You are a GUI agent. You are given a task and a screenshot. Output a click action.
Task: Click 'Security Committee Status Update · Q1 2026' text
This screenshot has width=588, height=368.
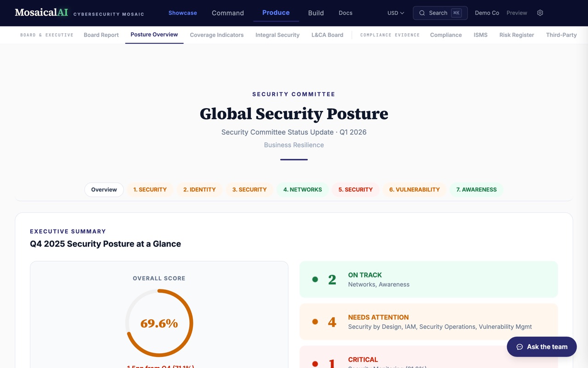(294, 132)
